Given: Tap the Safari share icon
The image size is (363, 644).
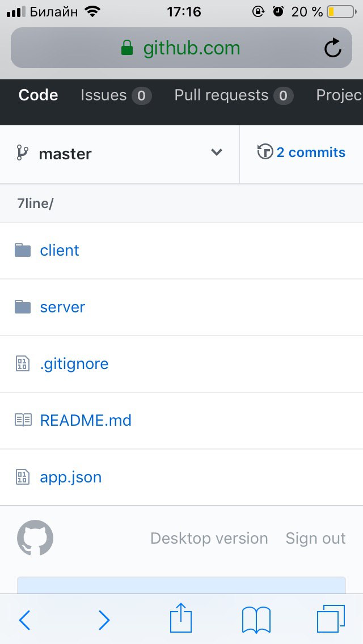Looking at the screenshot, I should pos(181,617).
